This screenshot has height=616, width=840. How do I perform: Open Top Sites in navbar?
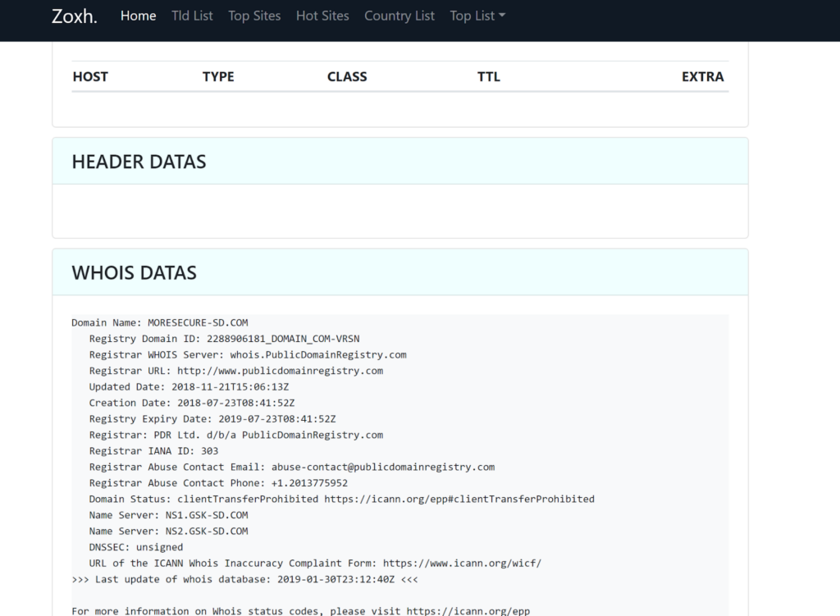tap(254, 16)
